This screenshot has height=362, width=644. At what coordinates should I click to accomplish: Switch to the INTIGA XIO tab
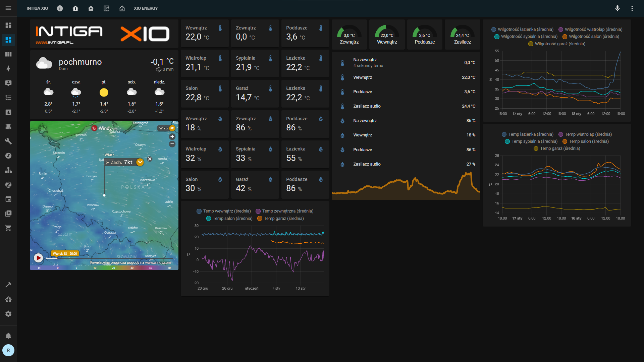[37, 8]
